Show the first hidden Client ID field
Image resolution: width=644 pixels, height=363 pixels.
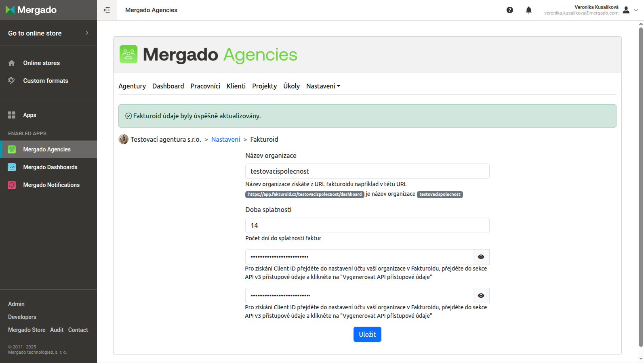[x=481, y=257]
